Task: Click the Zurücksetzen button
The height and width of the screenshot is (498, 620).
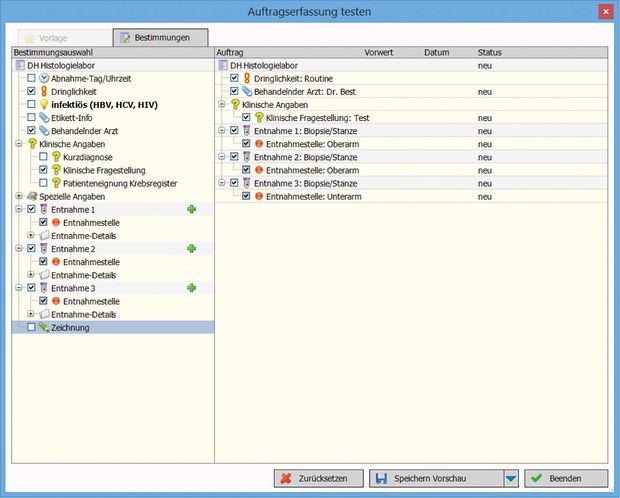Action: pos(319,479)
